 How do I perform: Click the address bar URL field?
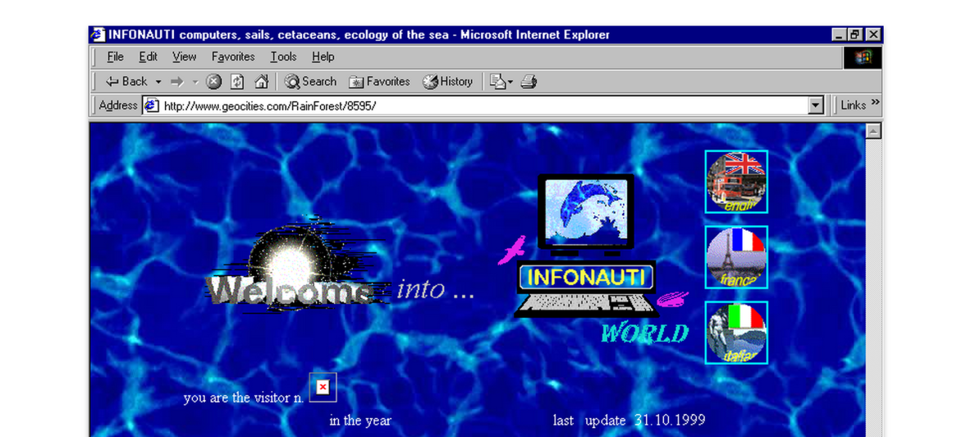click(482, 105)
